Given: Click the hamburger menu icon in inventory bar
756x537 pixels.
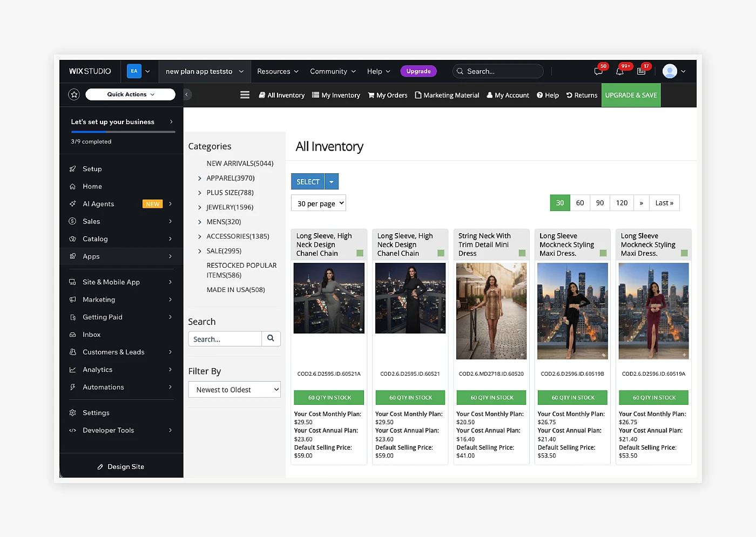Looking at the screenshot, I should [x=245, y=95].
